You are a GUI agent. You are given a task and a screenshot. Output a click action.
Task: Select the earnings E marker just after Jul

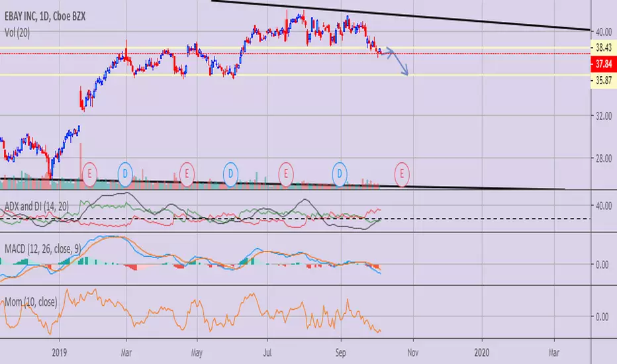click(x=286, y=173)
